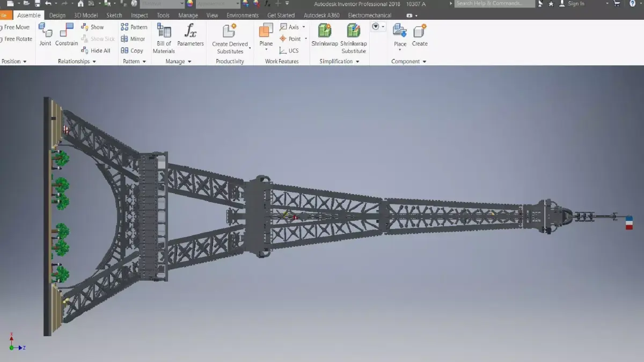Open the shopping cart app store icon
This screenshot has width=644, height=362.
point(617,4)
